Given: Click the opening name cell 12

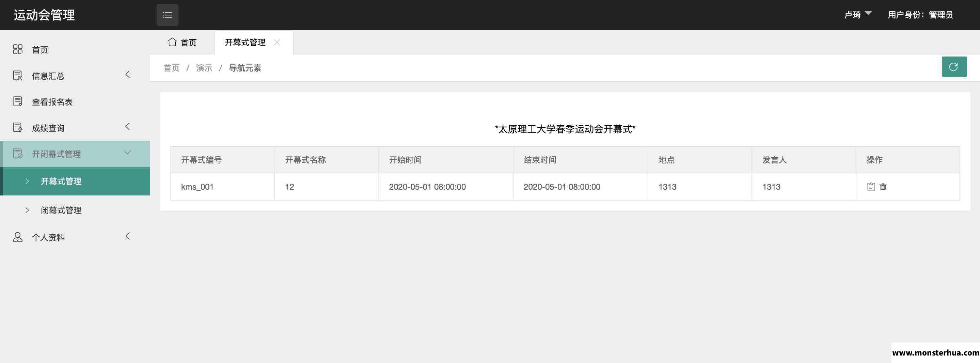Looking at the screenshot, I should (327, 187).
